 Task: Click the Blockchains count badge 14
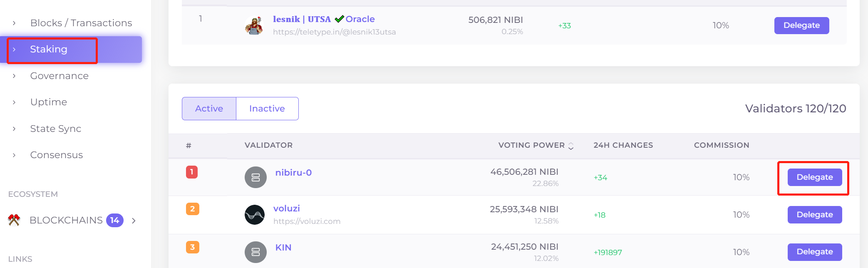(115, 220)
